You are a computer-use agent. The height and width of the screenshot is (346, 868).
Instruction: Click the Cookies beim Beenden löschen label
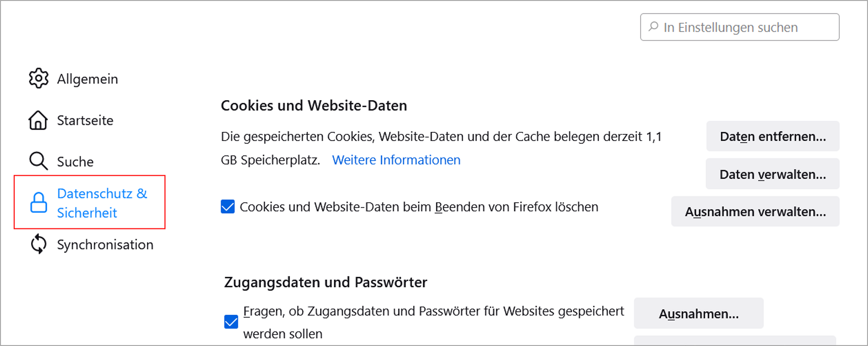419,207
